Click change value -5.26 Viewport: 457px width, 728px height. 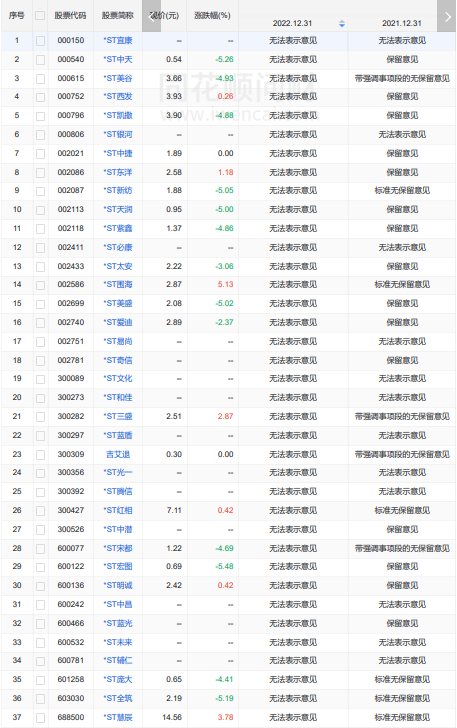pyautogui.click(x=224, y=59)
